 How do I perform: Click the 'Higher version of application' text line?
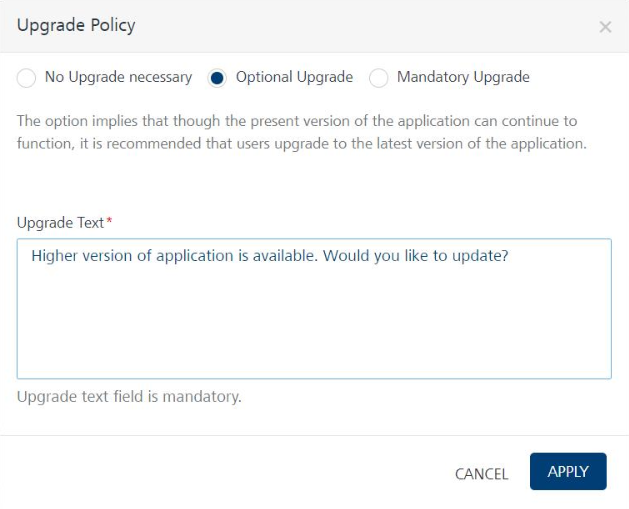pyautogui.click(x=270, y=256)
